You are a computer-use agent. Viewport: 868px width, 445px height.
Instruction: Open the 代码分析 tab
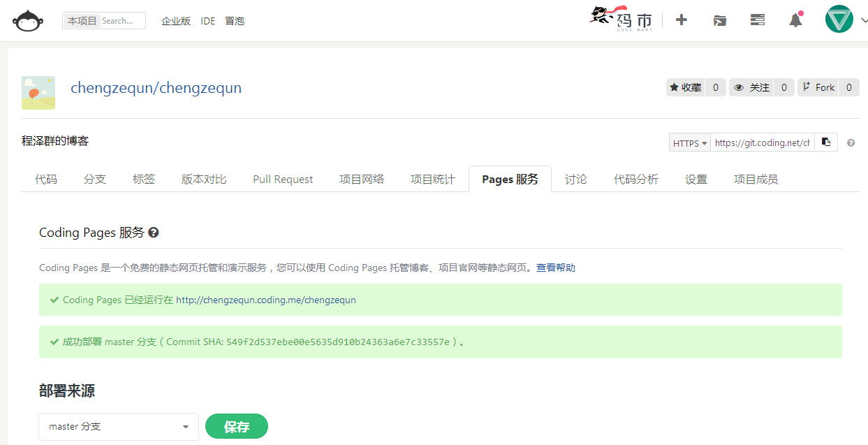(636, 180)
